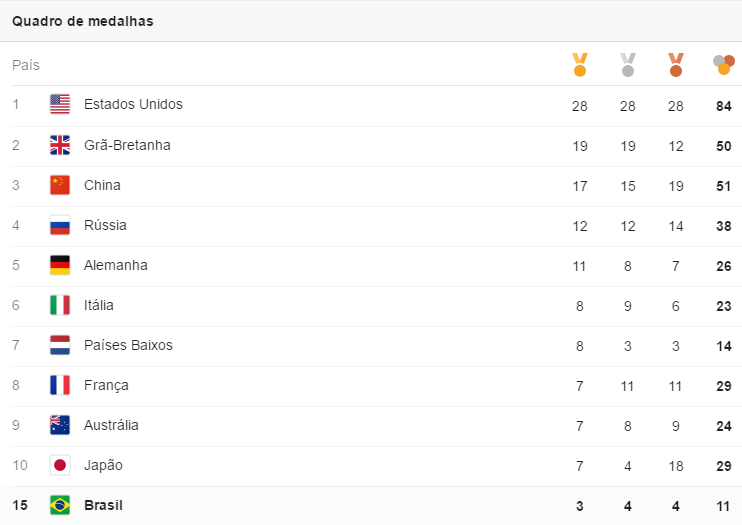Click the bronze medal column icon
Screen dimensions: 742x525
(x=676, y=65)
